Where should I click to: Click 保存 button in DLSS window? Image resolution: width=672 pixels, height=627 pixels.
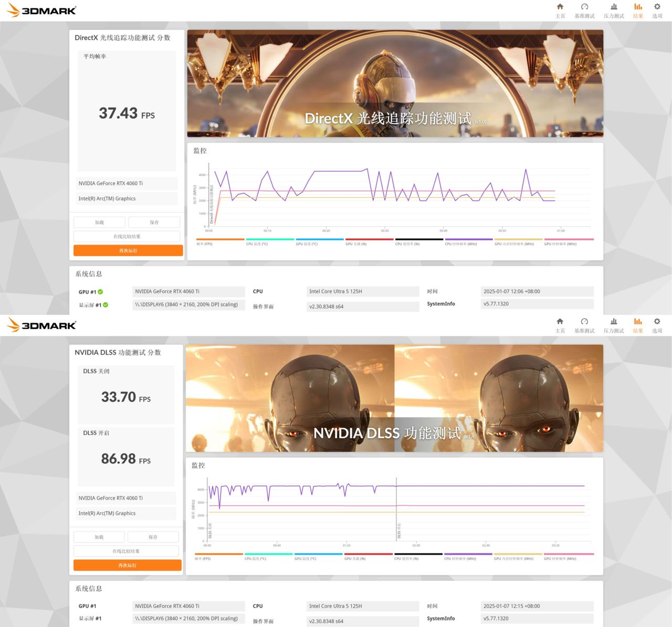[153, 537]
